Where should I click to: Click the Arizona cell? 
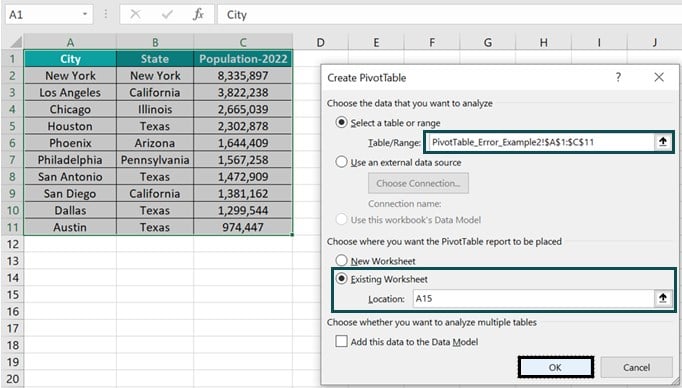(155, 143)
